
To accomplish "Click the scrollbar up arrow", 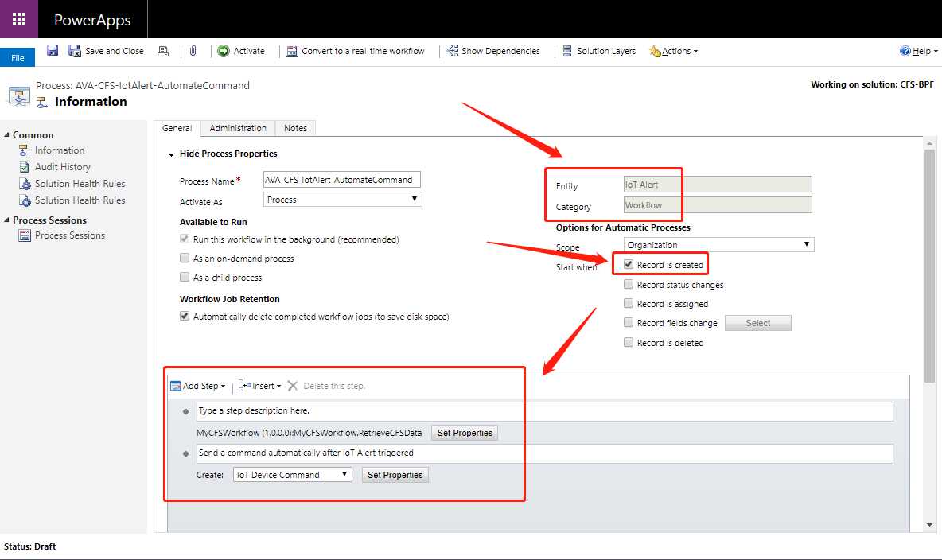I will [929, 144].
